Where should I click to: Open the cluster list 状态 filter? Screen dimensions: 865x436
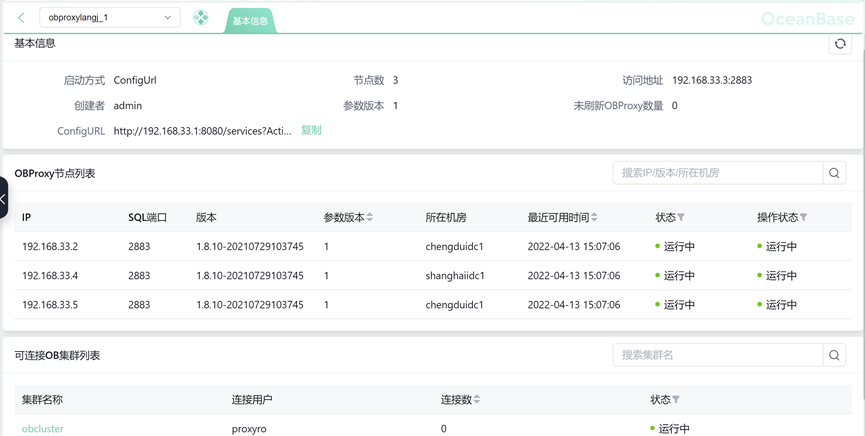[x=676, y=399]
